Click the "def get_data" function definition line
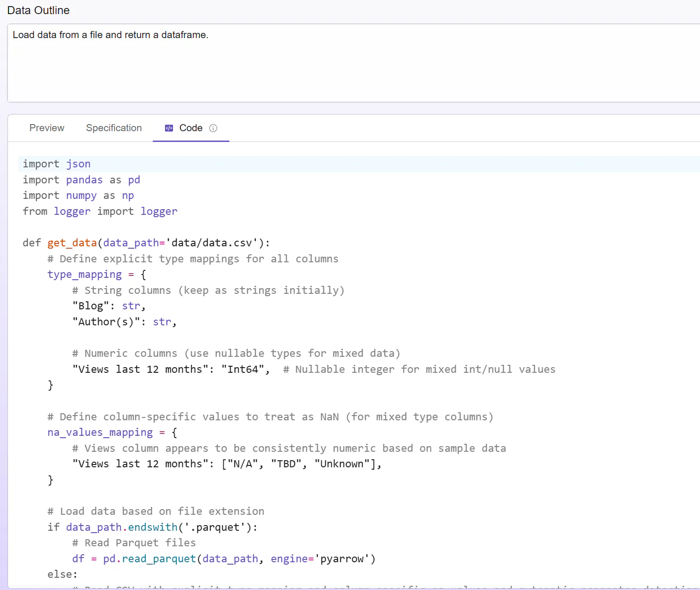Image resolution: width=700 pixels, height=590 pixels. click(x=147, y=243)
